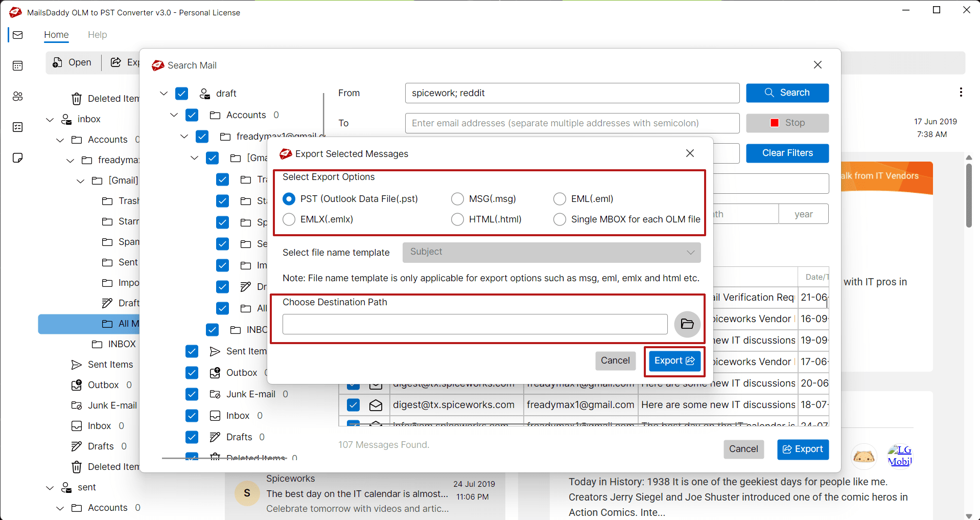The width and height of the screenshot is (980, 520).
Task: Click the Outbox icon in main folder tree
Action: [x=77, y=385]
